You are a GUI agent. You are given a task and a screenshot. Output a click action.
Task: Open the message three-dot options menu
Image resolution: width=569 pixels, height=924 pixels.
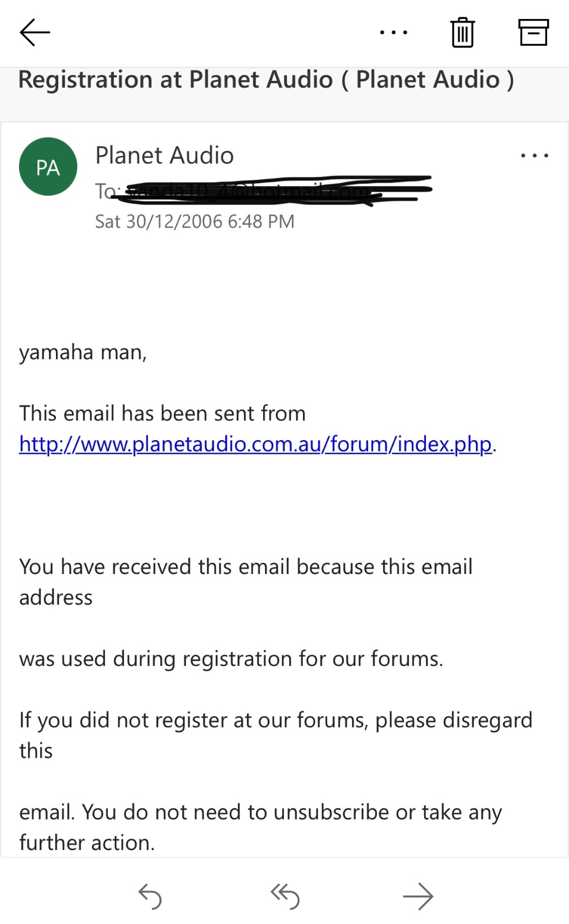534,155
